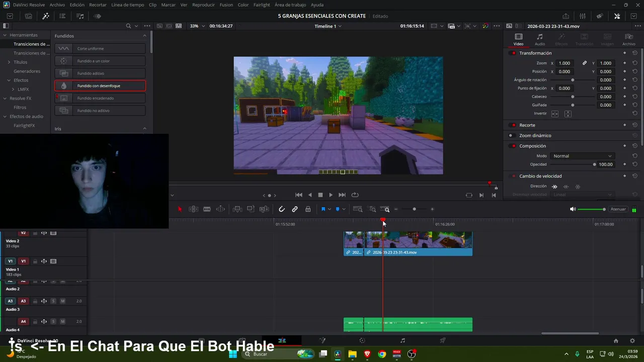Image resolution: width=644 pixels, height=362 pixels.
Task: Select the Blade edit mode tool
Action: tap(207, 209)
